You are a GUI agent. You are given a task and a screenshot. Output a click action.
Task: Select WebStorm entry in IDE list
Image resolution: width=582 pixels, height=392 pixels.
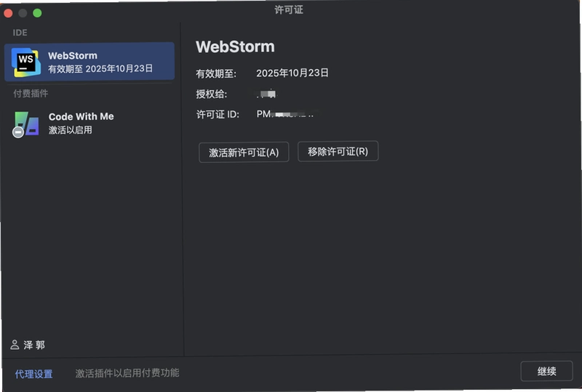point(89,62)
